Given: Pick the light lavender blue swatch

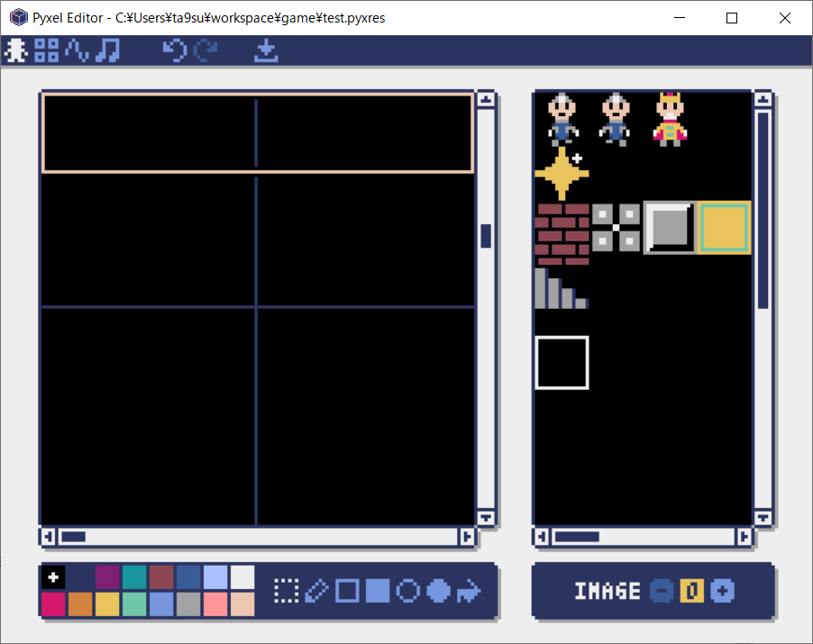Looking at the screenshot, I should click(215, 577).
